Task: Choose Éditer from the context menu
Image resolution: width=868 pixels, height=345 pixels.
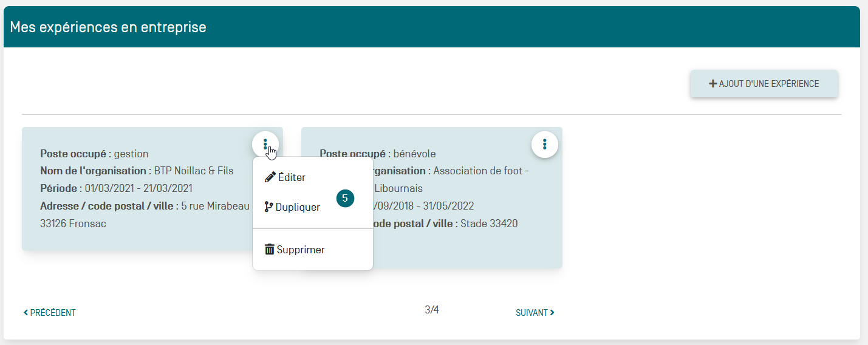Action: coord(292,177)
